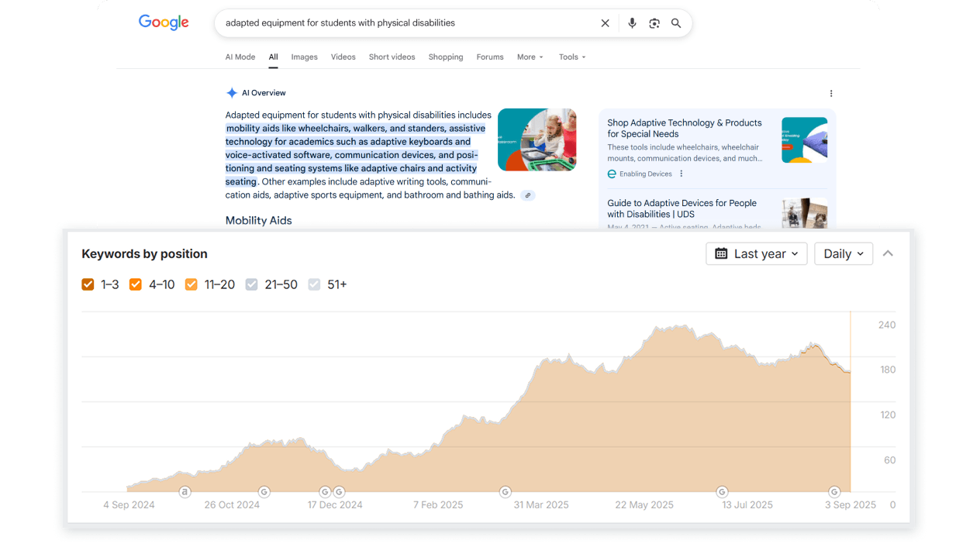Click the Google logo
The image size is (980, 544).
tap(164, 22)
